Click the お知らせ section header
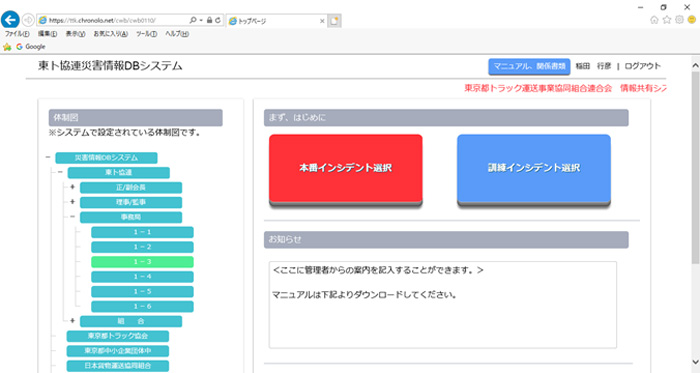Image resolution: width=700 pixels, height=373 pixels. (x=446, y=240)
